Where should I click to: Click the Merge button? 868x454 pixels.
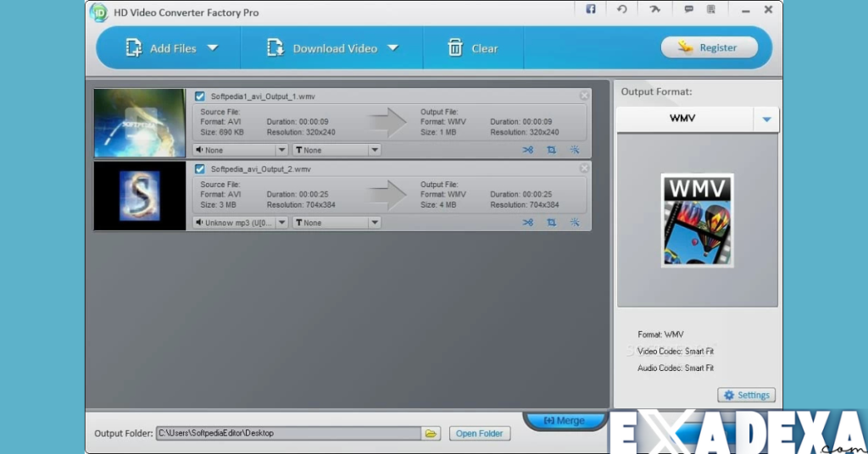coord(564,420)
